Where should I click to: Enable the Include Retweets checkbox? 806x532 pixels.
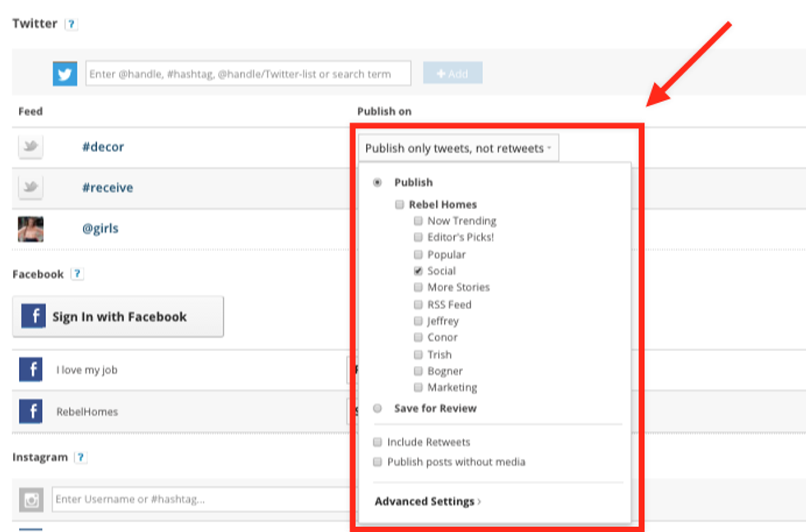pos(378,442)
